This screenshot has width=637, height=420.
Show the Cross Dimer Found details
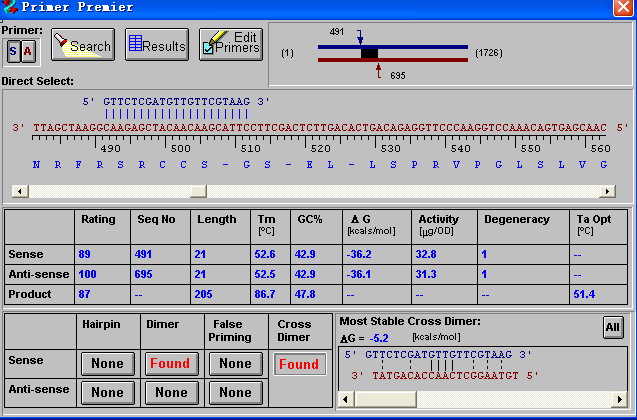(x=298, y=364)
